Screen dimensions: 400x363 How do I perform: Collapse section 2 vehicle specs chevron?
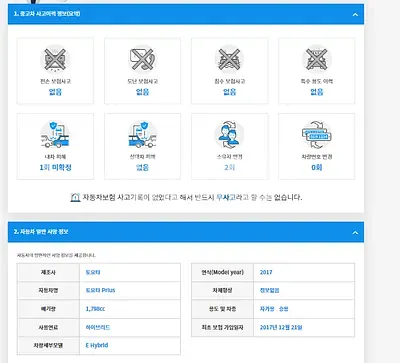pos(355,232)
